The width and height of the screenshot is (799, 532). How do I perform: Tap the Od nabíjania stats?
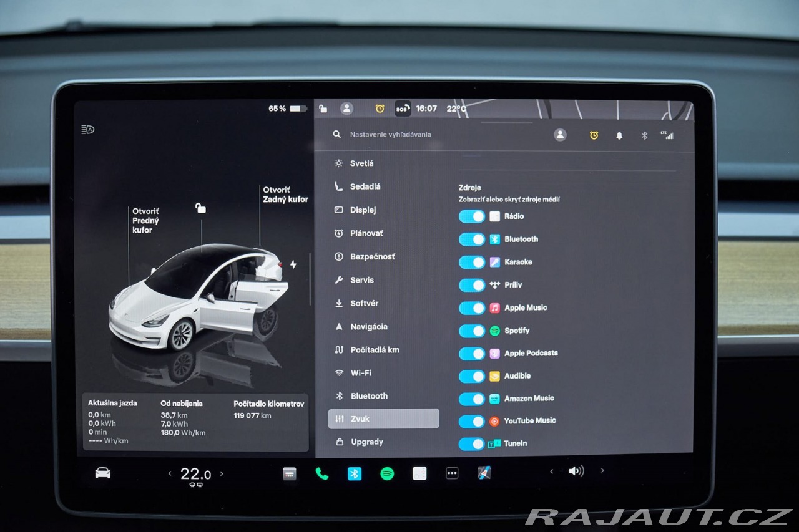183,419
